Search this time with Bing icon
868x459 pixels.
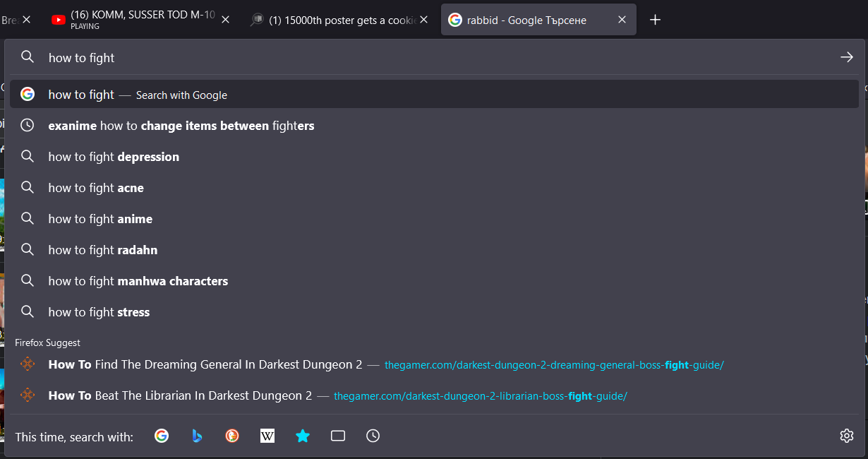pos(197,436)
